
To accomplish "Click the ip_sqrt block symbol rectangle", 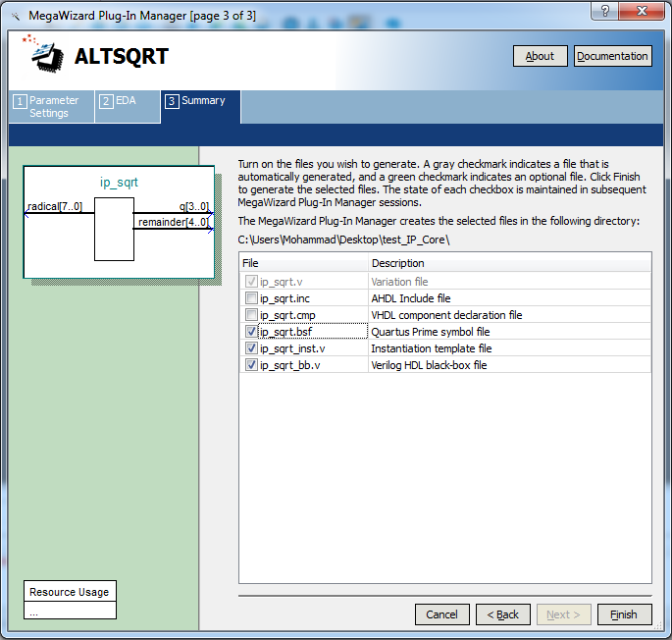I will coord(114,229).
